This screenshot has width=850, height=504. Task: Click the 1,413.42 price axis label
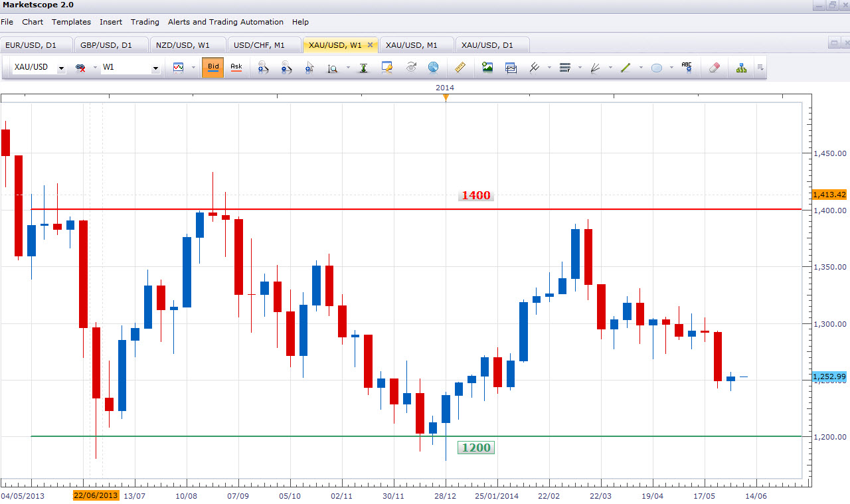click(829, 195)
